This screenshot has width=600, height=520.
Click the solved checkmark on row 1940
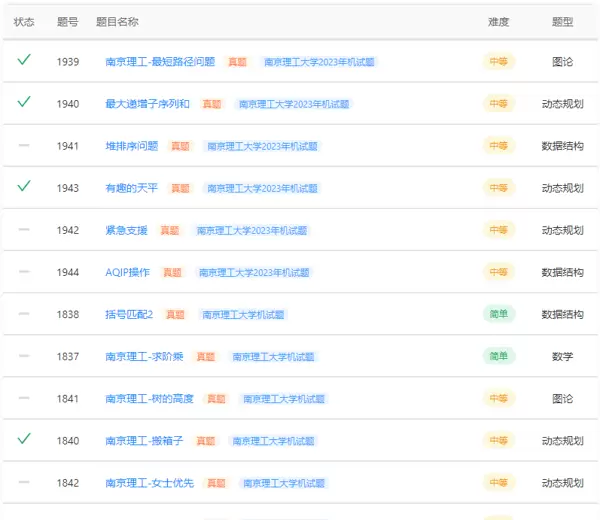point(24,102)
